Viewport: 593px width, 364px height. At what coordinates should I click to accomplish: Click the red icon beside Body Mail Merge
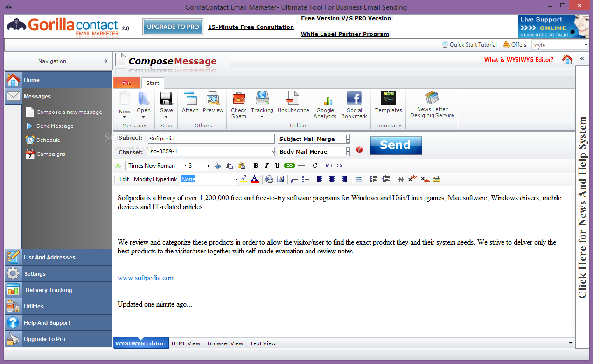click(359, 150)
